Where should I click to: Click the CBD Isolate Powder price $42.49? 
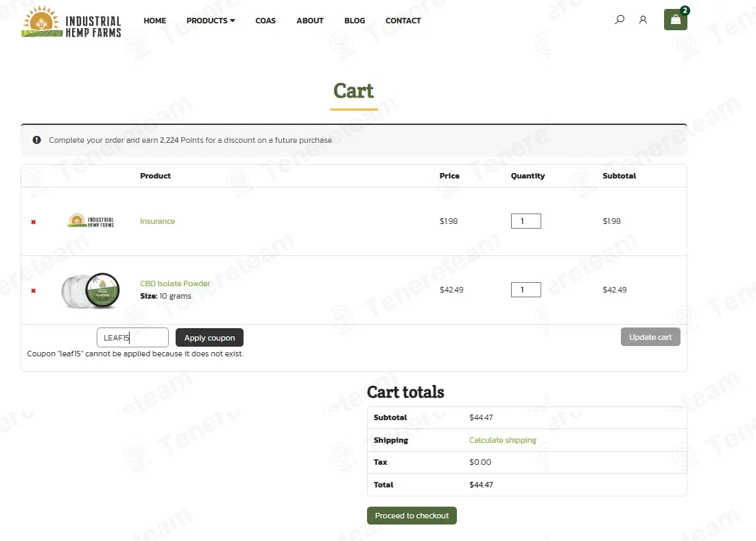tap(451, 290)
